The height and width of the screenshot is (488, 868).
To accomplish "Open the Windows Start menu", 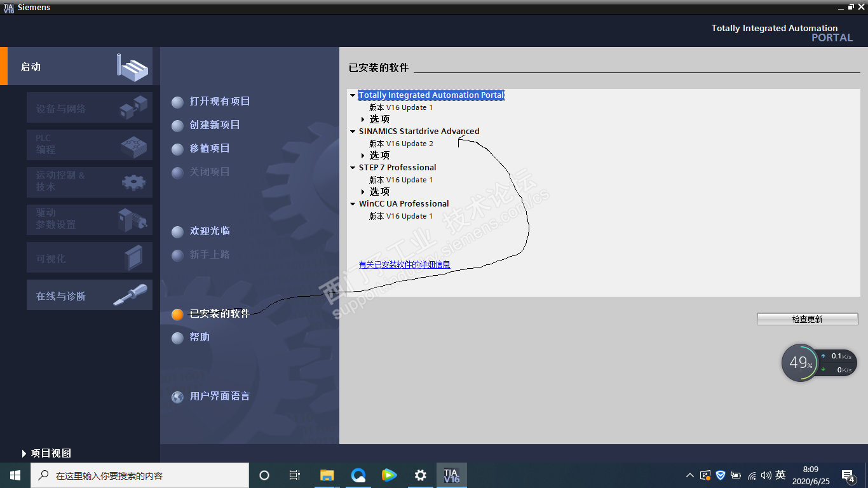I will [15, 475].
